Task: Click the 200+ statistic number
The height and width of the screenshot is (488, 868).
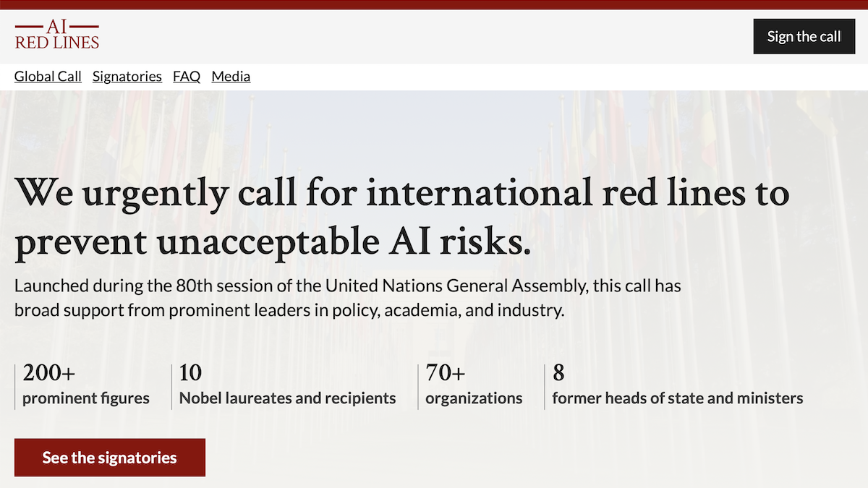Action: point(49,373)
